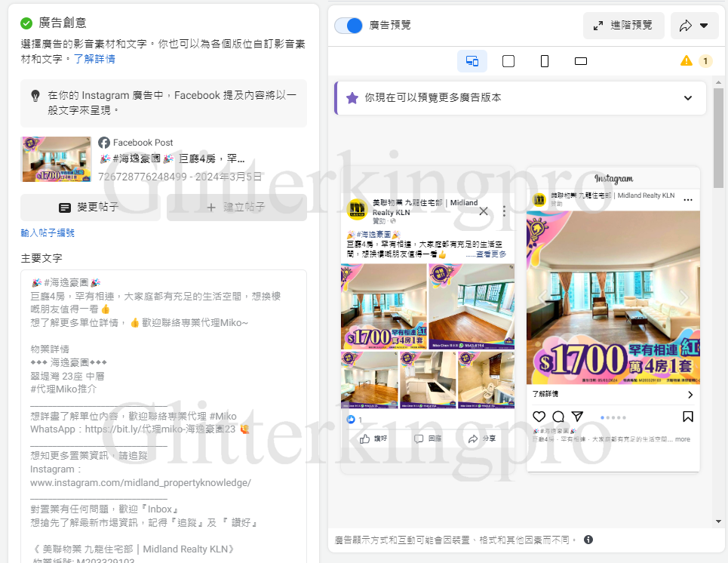Select the desktop and mobile preview icon
The width and height of the screenshot is (728, 563).
click(x=472, y=61)
